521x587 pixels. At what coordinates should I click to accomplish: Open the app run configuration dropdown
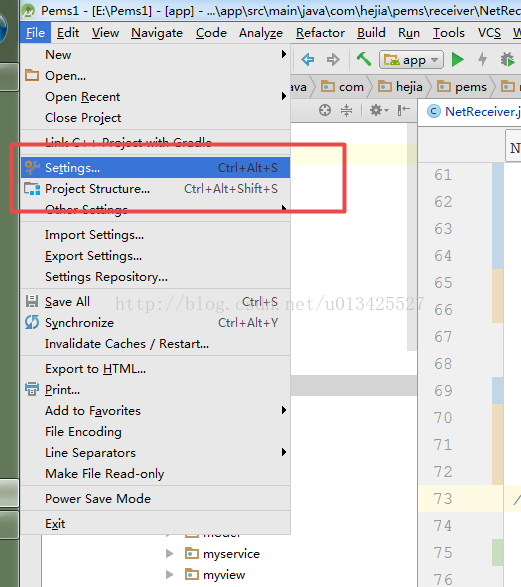pyautogui.click(x=411, y=60)
